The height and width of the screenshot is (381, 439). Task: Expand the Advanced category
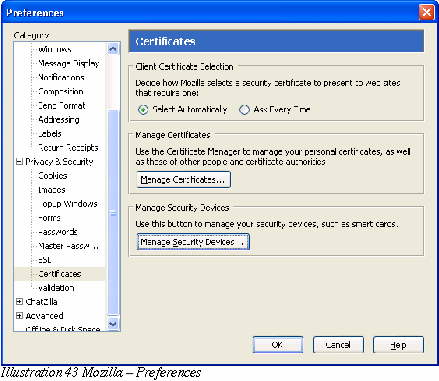[x=19, y=316]
